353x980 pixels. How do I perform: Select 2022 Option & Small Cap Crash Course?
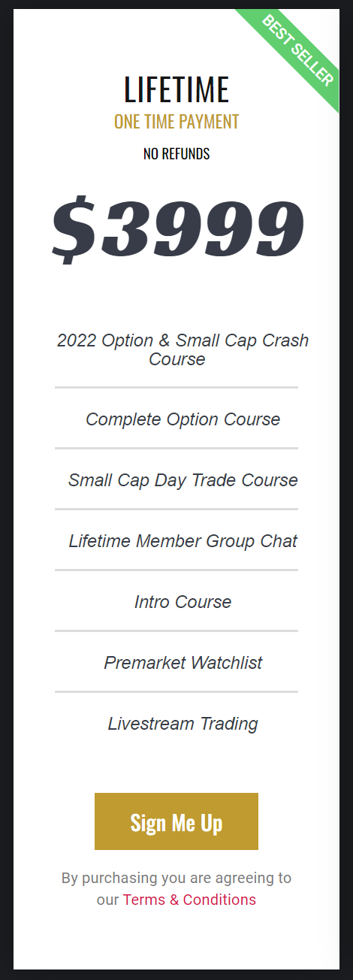click(183, 349)
